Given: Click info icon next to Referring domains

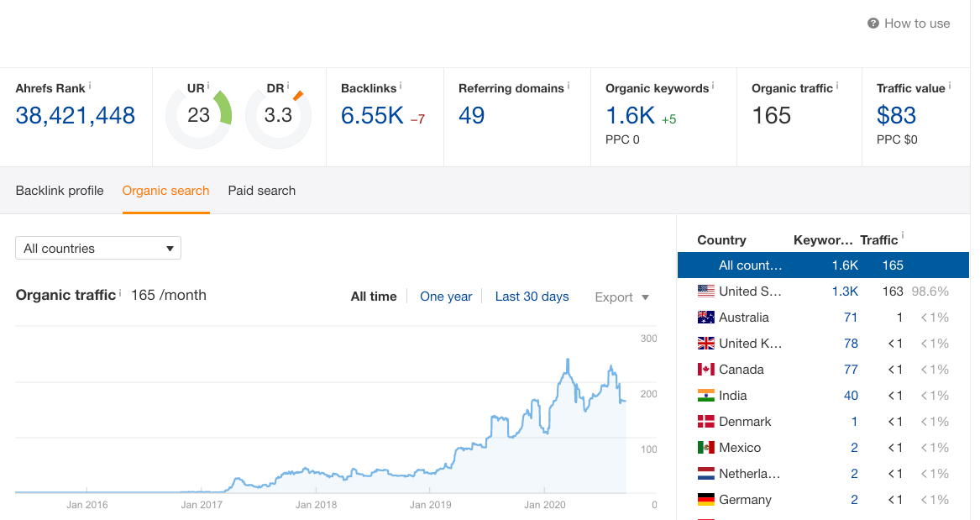Looking at the screenshot, I should (569, 86).
